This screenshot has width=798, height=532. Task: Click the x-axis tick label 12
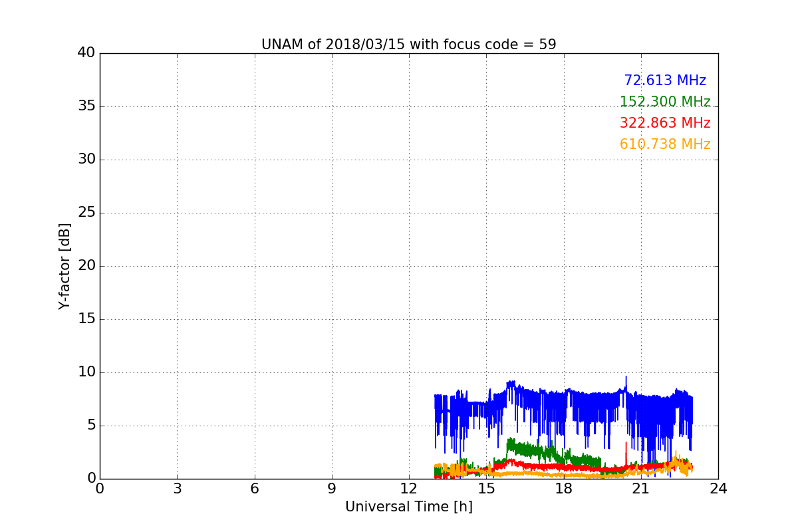click(409, 489)
